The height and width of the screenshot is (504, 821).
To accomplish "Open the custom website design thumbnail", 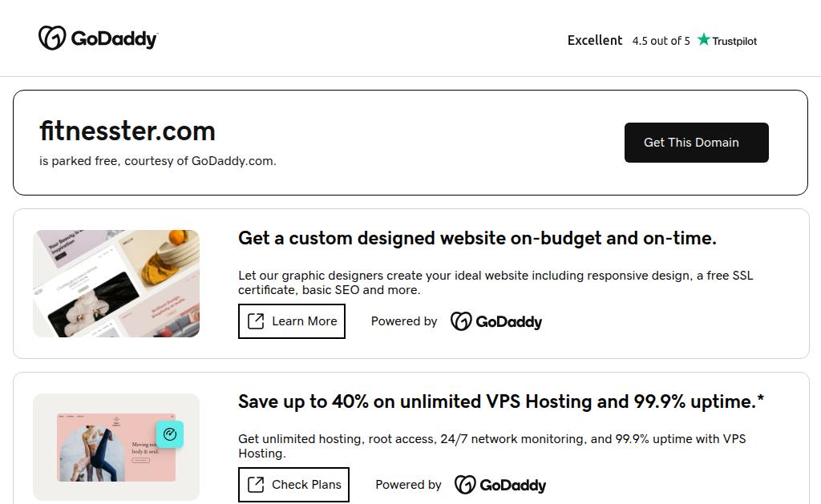I will coord(116,284).
